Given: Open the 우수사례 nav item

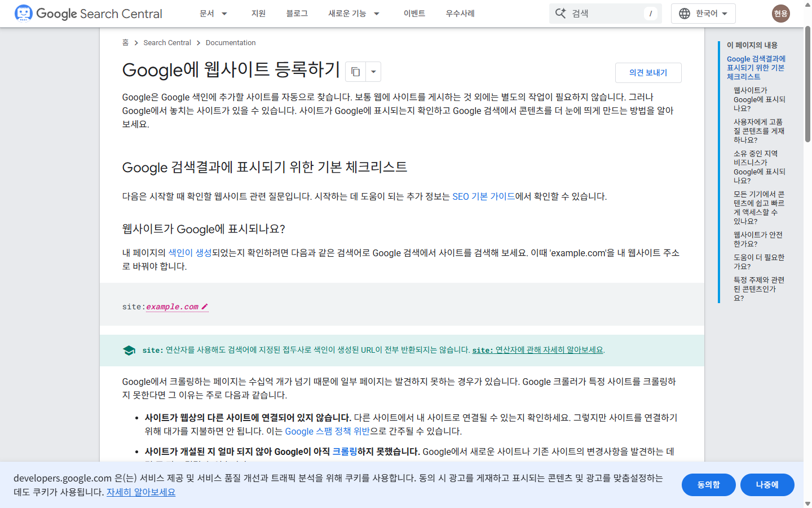Looking at the screenshot, I should (460, 14).
